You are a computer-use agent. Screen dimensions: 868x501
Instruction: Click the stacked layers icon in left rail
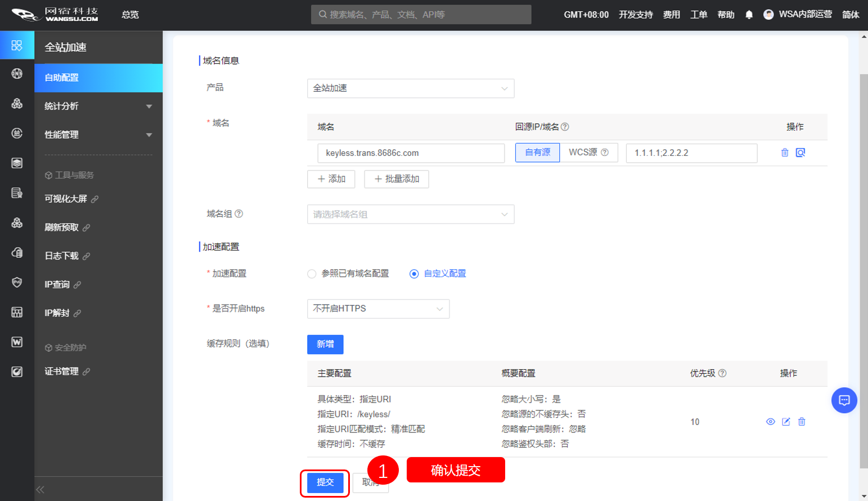point(17,163)
